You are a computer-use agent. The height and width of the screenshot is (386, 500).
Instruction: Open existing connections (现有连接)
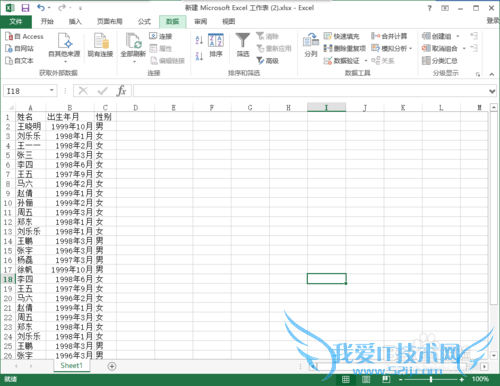tap(100, 45)
